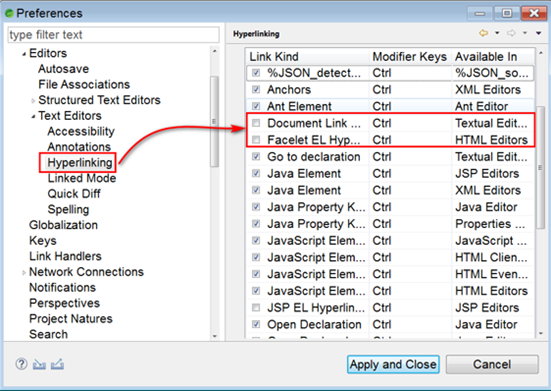This screenshot has width=551, height=391.
Task: Select the Java Property Key row for Java Editor
Action: [390, 207]
